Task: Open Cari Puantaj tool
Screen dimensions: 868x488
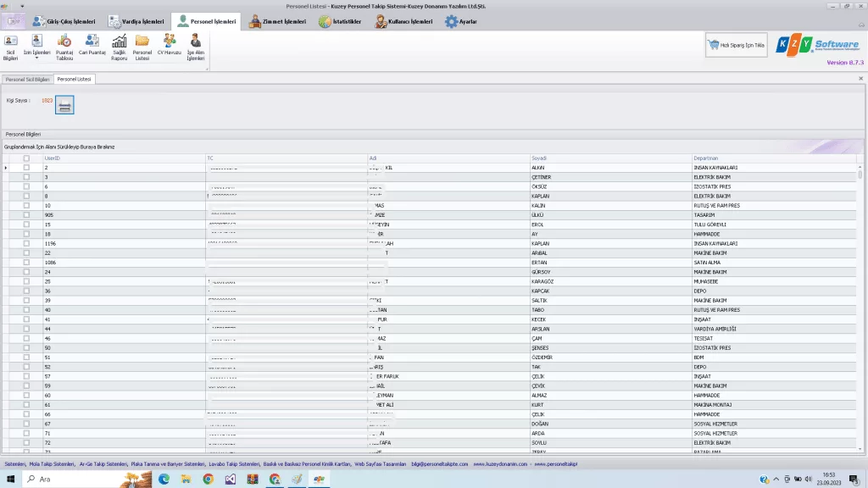Action: click(92, 46)
